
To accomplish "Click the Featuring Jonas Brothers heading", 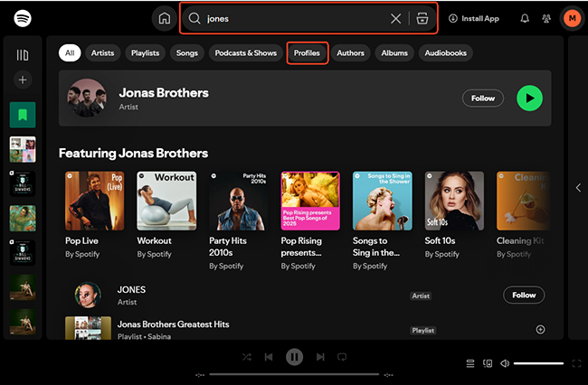I will (x=133, y=153).
